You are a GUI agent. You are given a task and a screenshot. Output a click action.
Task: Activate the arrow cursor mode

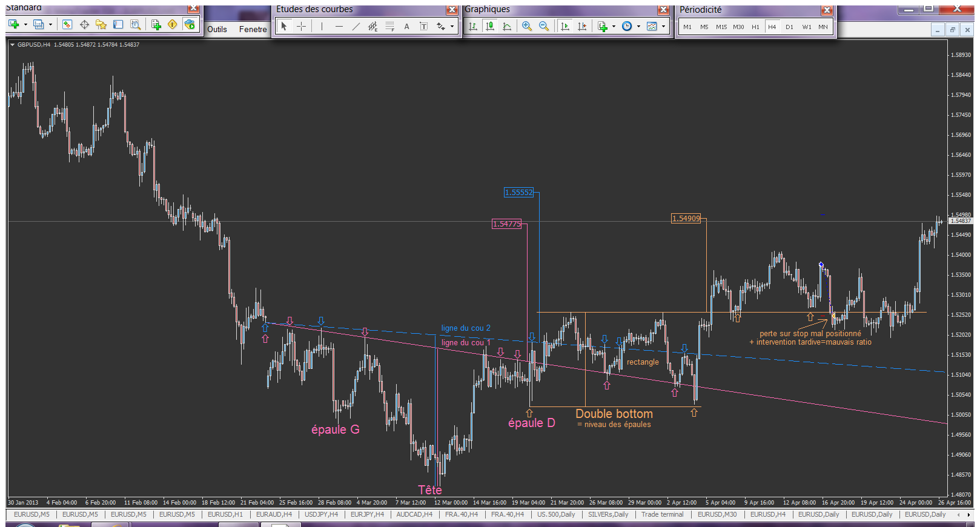283,26
